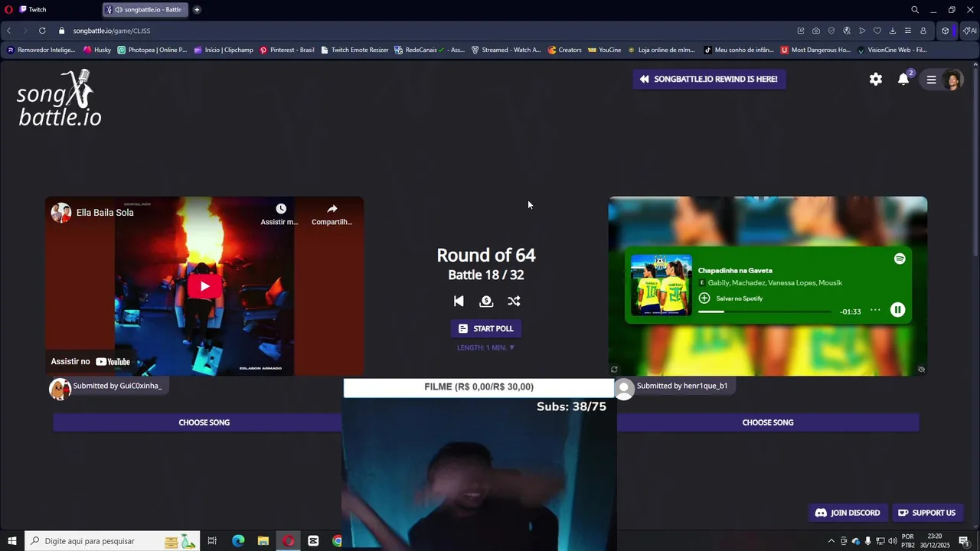
Task: Go to previous battle icon
Action: click(x=459, y=302)
